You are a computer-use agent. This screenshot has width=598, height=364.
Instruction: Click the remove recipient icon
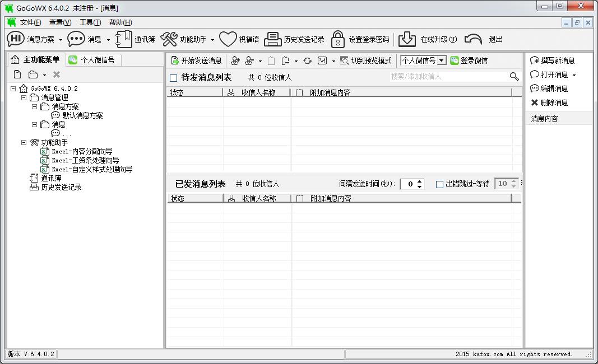point(249,60)
